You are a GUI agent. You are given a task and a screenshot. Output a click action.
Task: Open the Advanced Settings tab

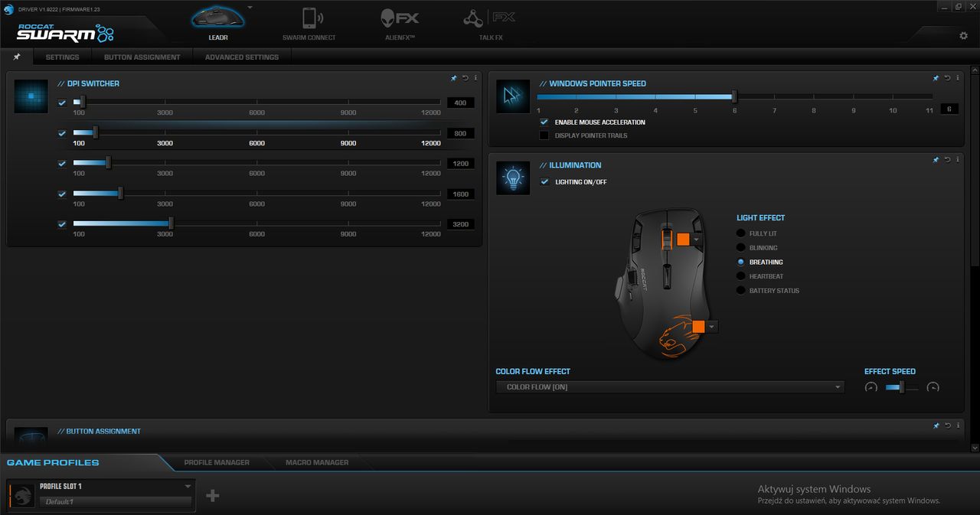pos(242,57)
